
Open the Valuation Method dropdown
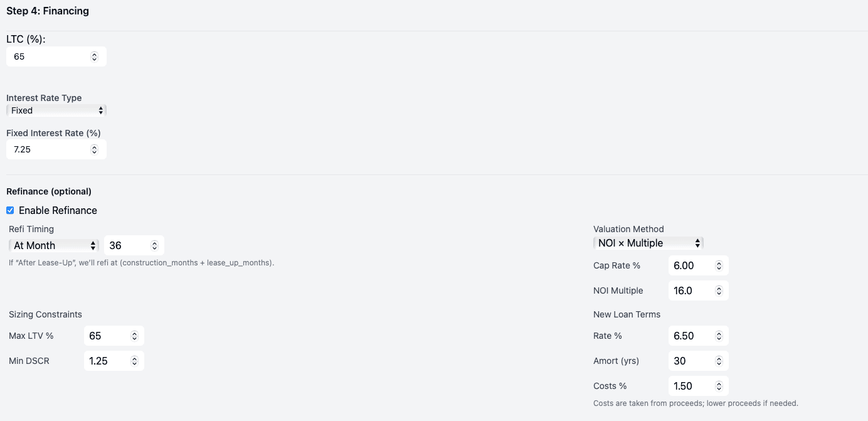(x=648, y=243)
